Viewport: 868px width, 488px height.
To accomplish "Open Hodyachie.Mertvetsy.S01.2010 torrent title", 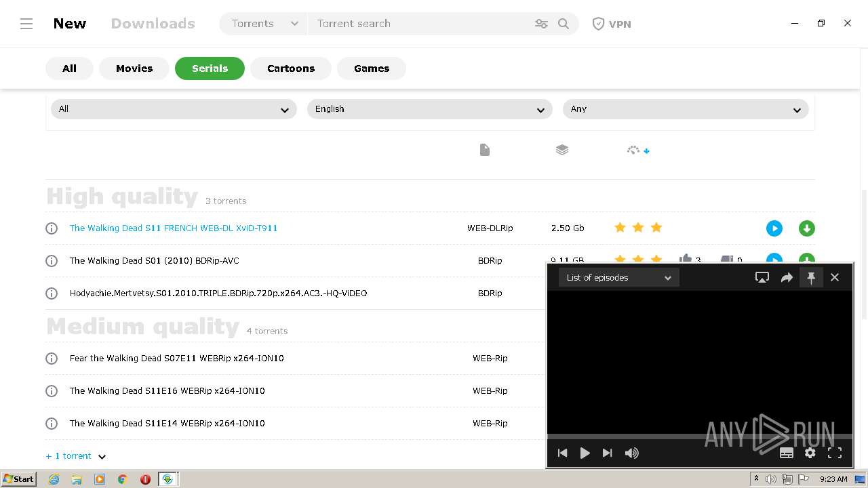I will point(218,293).
